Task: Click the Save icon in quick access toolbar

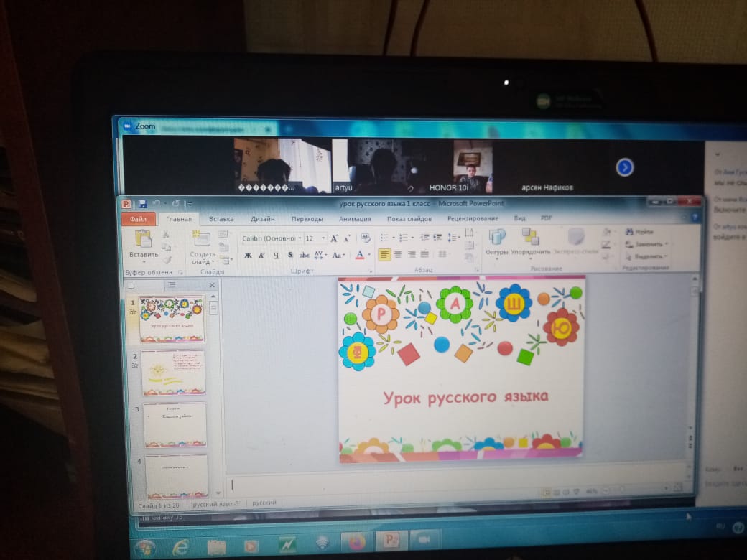Action: (x=142, y=205)
